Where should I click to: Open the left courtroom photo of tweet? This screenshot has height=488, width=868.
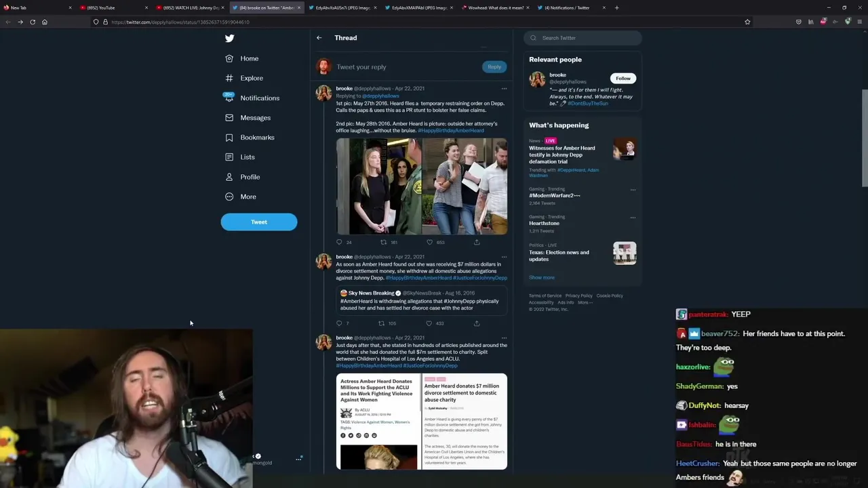[x=378, y=186]
